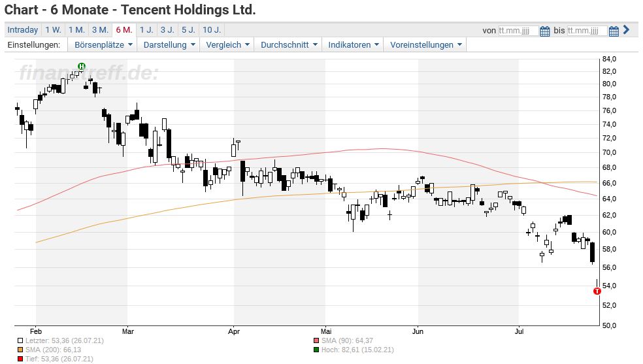The width and height of the screenshot is (643, 364).
Task: Select the 3 J. timeframe tab
Action: (x=167, y=30)
